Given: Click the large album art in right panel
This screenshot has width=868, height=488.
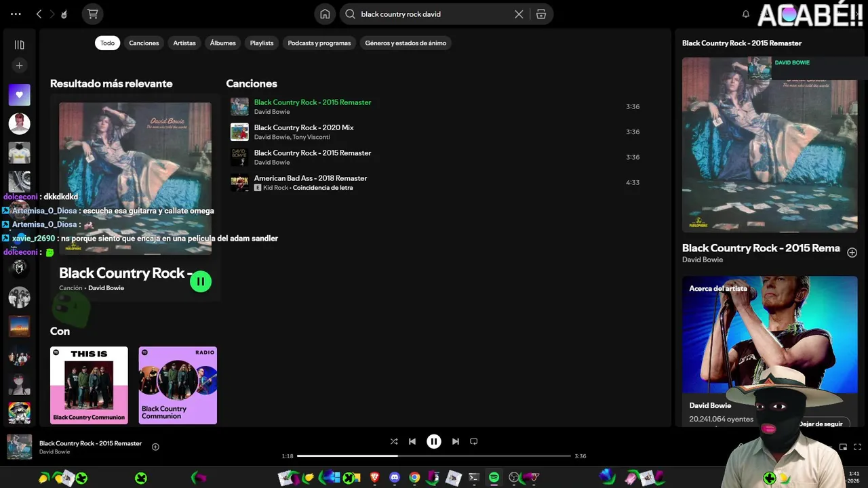Looking at the screenshot, I should pyautogui.click(x=770, y=144).
